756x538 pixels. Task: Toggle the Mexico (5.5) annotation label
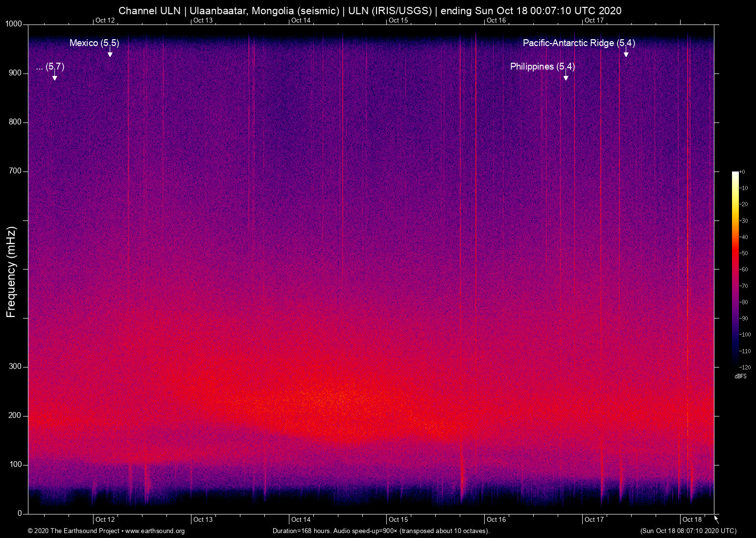point(95,43)
